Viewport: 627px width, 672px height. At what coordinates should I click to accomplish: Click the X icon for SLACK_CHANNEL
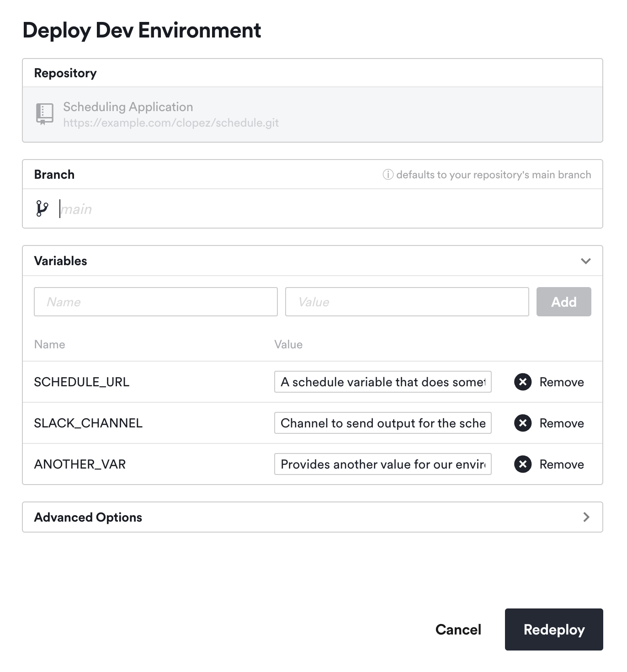coord(523,423)
